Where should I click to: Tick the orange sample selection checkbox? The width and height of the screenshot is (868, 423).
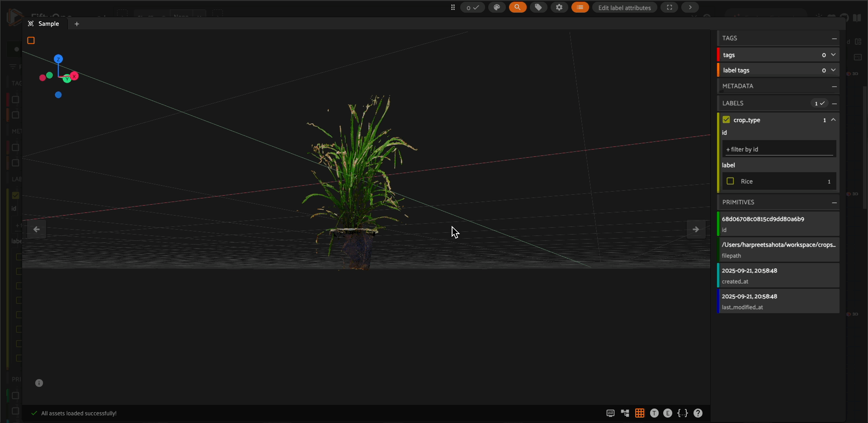pos(31,41)
